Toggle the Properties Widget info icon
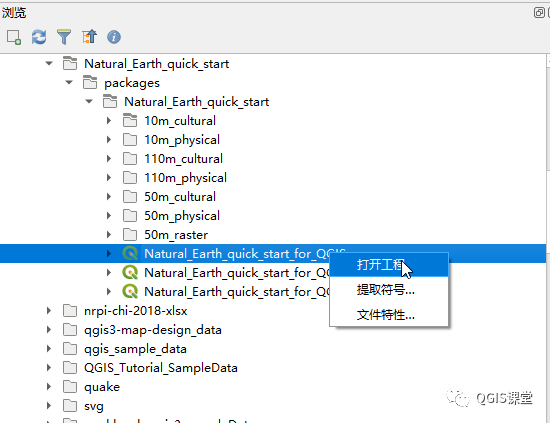The image size is (550, 423). pyautogui.click(x=114, y=37)
